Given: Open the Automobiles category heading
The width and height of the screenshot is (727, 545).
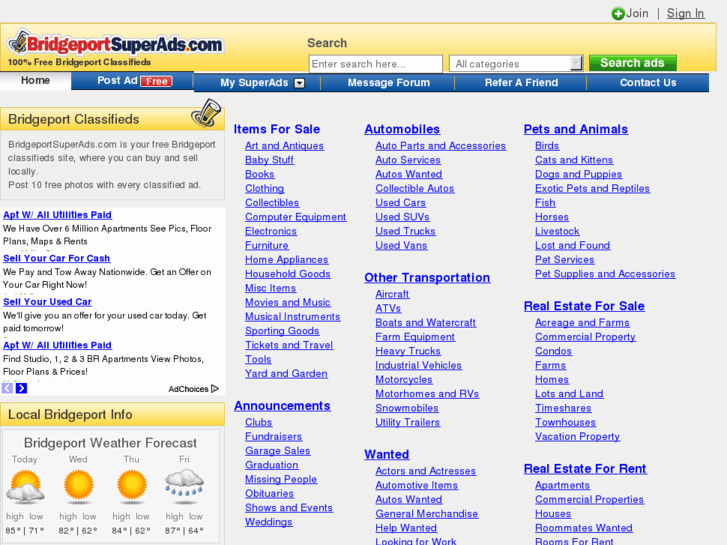Looking at the screenshot, I should tap(402, 129).
